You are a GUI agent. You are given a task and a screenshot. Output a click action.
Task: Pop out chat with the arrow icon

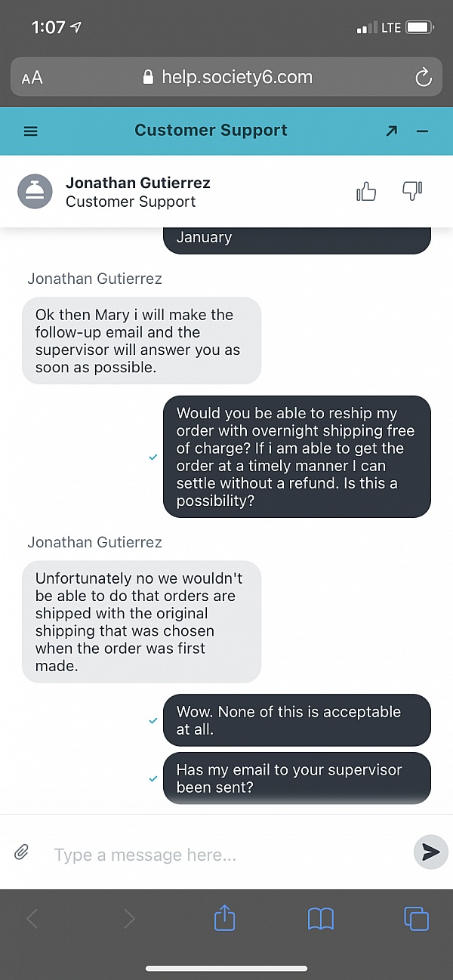[x=391, y=131]
